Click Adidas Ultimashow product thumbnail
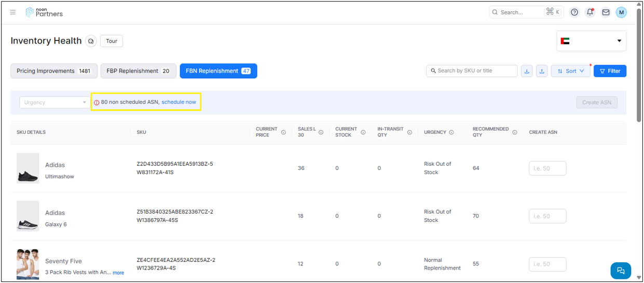The width and height of the screenshot is (644, 283). [x=28, y=168]
